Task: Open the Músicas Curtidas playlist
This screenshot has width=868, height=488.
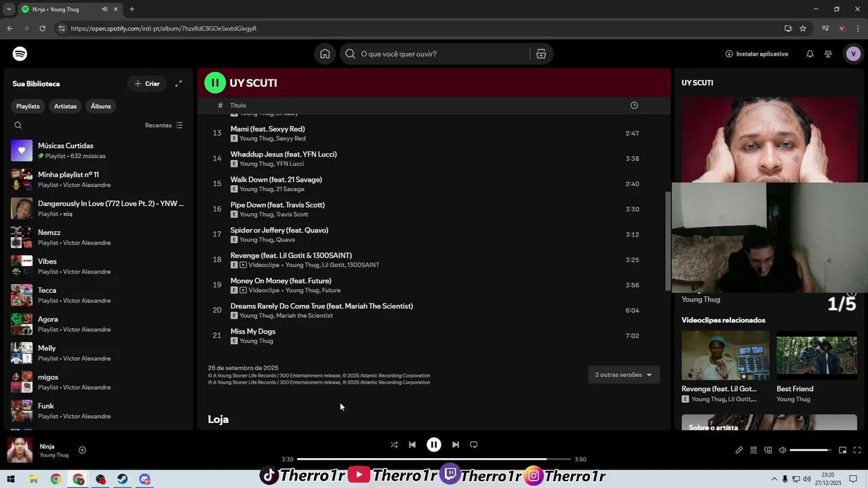Action: coord(98,150)
